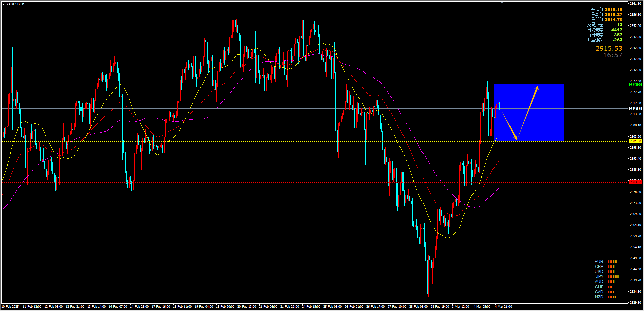Image resolution: width=644 pixels, height=311 pixels.
Task: Click the large orange 2915.53 price display
Action: [609, 49]
